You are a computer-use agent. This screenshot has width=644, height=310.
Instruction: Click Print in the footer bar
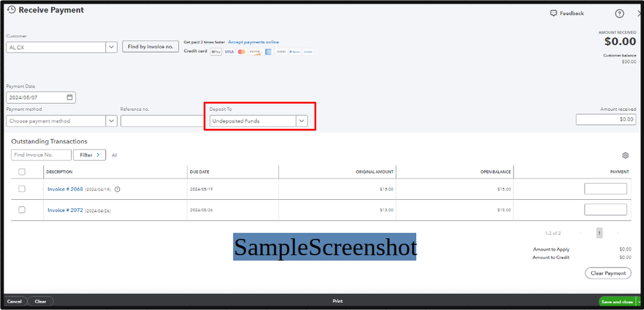(337, 301)
